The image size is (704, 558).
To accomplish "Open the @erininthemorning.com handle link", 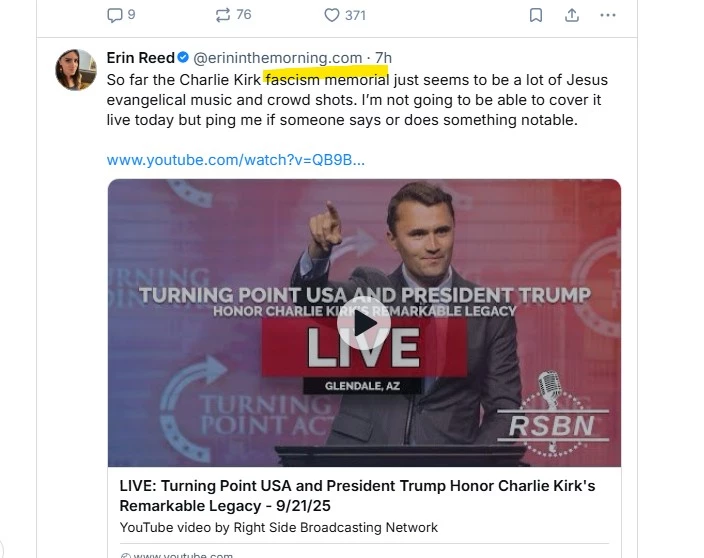I will (x=277, y=57).
